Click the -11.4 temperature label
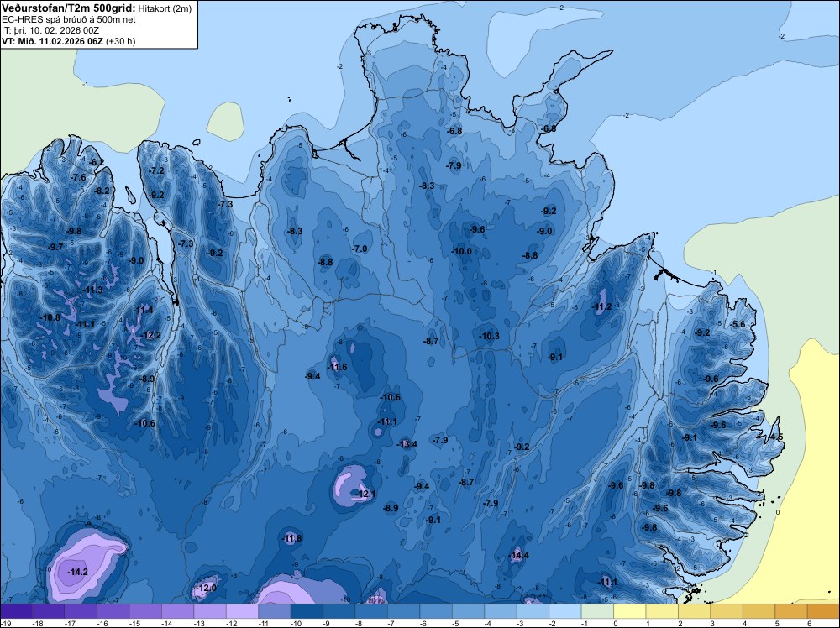840x628 pixels. point(144,310)
